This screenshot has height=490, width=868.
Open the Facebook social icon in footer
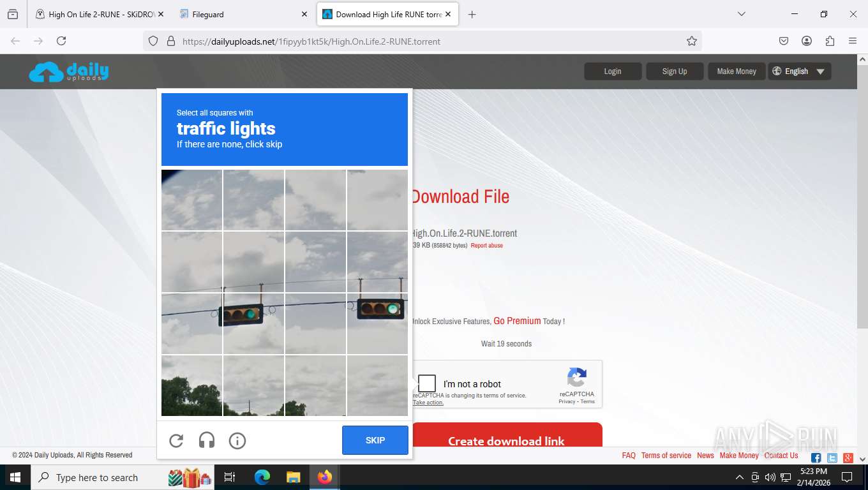coord(816,458)
